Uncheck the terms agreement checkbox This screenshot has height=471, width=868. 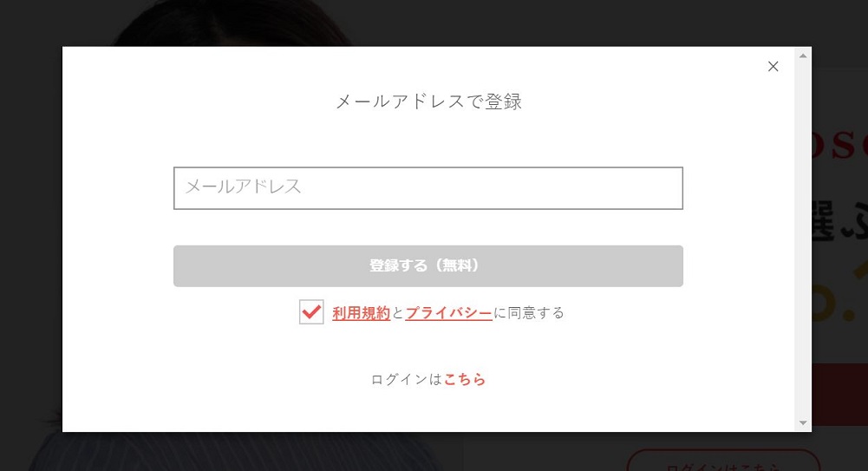311,312
